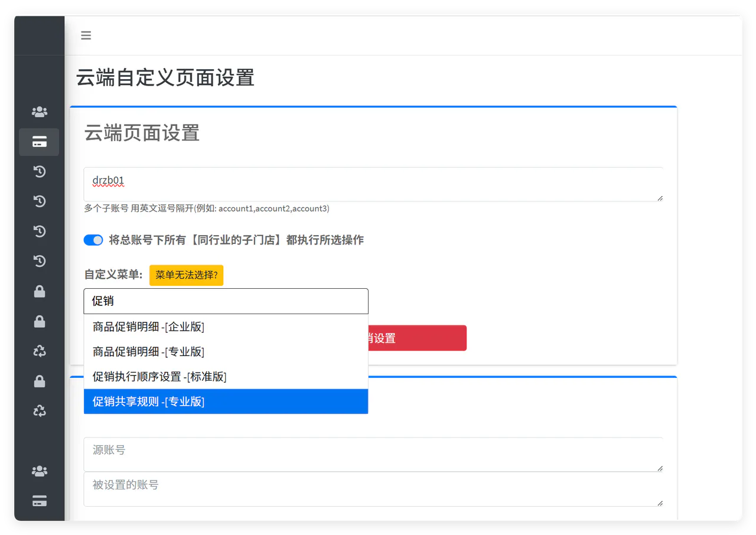
Task: Open the third of four history sidebar icons
Action: [x=40, y=231]
